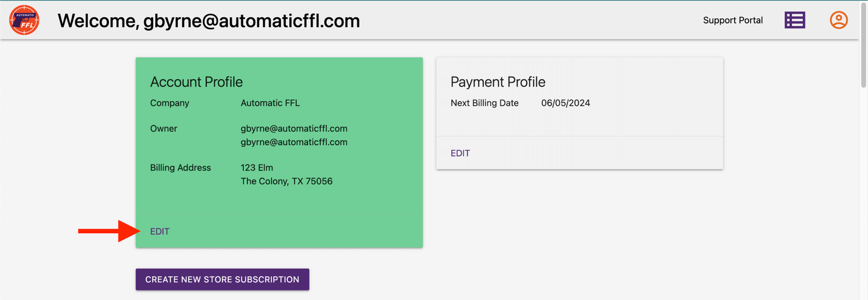Click the Account Profile heading
This screenshot has height=300, width=868.
click(196, 82)
